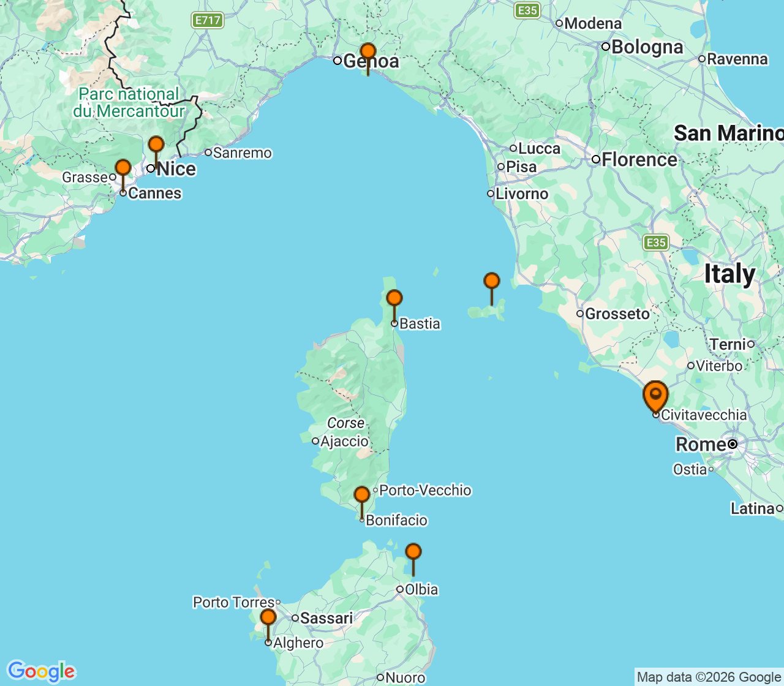The height and width of the screenshot is (686, 784).
Task: Click the Viterbo label
Action: (x=719, y=366)
